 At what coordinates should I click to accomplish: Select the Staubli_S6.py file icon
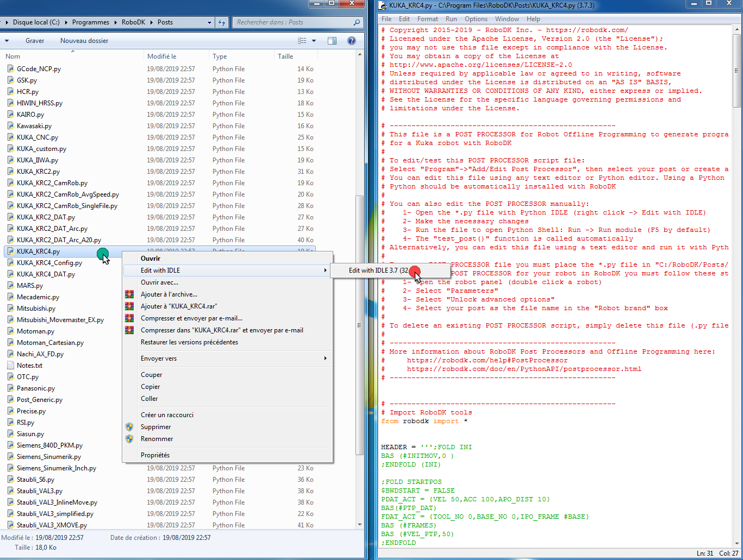(10, 480)
